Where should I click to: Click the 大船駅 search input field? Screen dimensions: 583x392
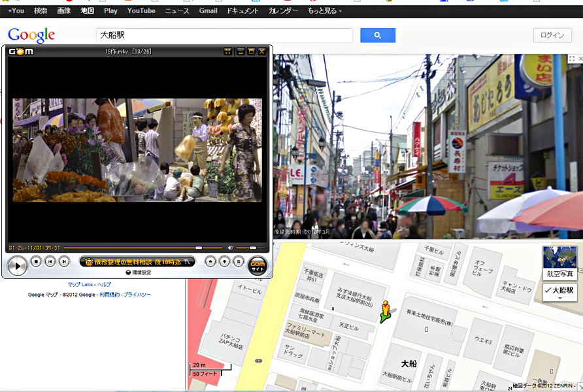(x=224, y=35)
